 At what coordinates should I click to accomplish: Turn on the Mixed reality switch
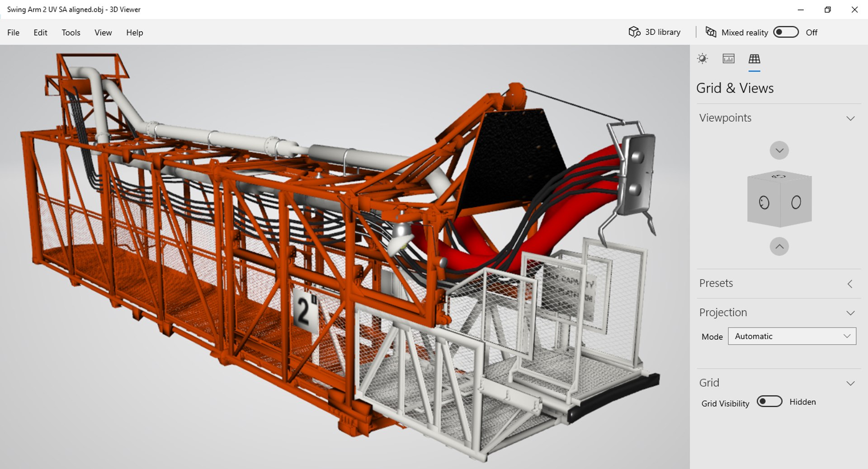coord(786,32)
